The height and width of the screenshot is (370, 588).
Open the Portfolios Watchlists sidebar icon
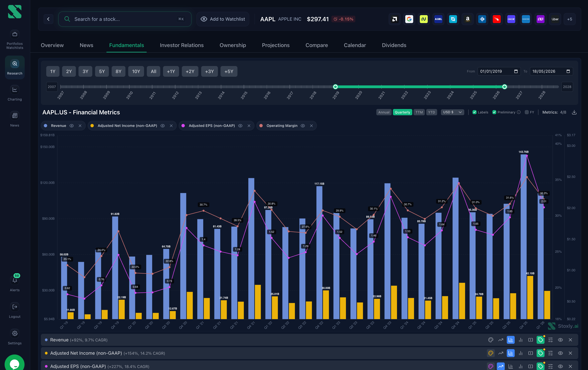(x=15, y=34)
